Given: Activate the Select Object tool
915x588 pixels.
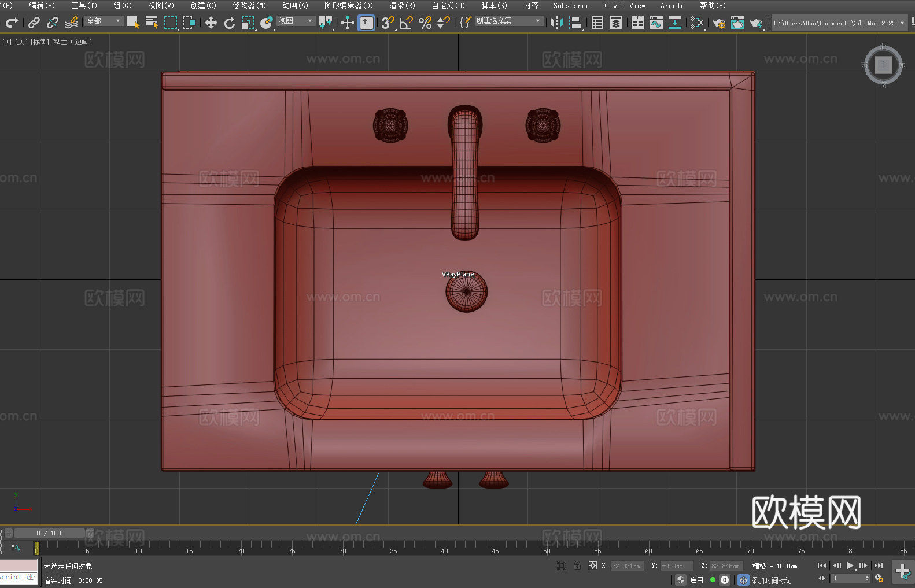Looking at the screenshot, I should pos(133,23).
